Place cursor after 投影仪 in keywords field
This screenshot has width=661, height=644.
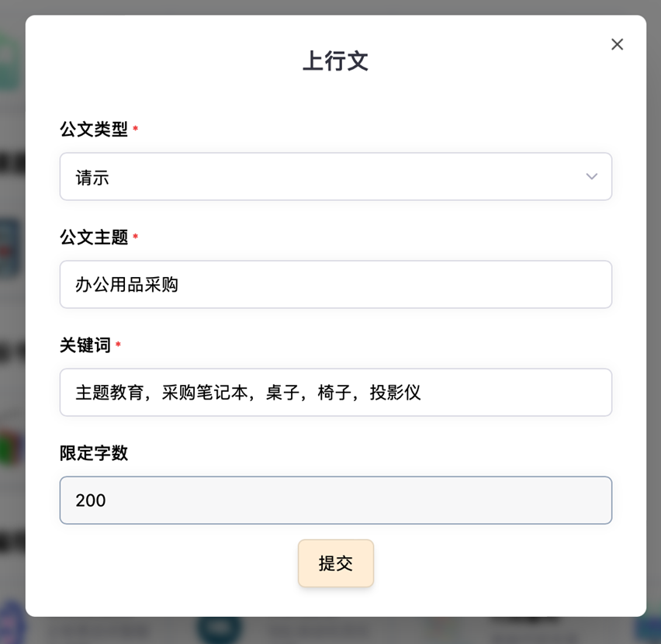(422, 393)
